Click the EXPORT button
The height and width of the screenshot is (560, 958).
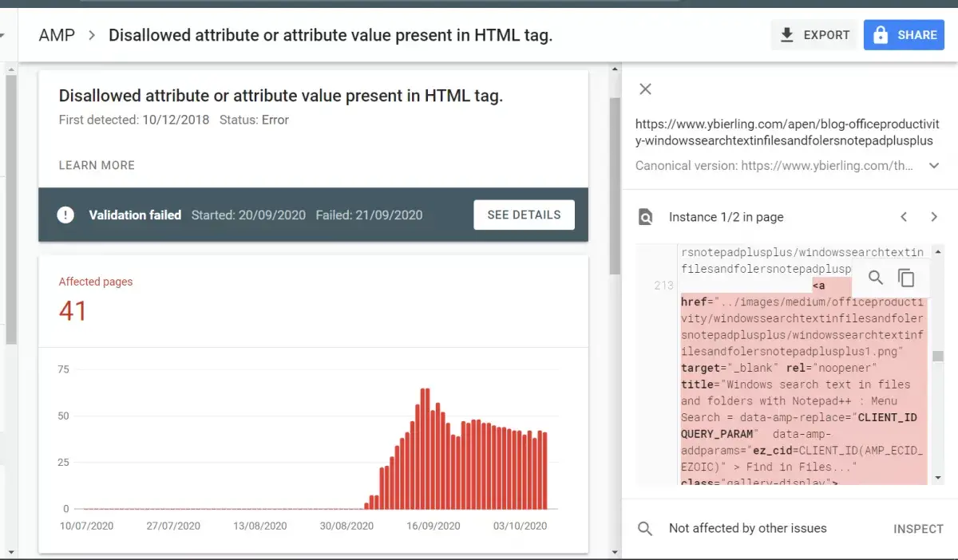814,35
